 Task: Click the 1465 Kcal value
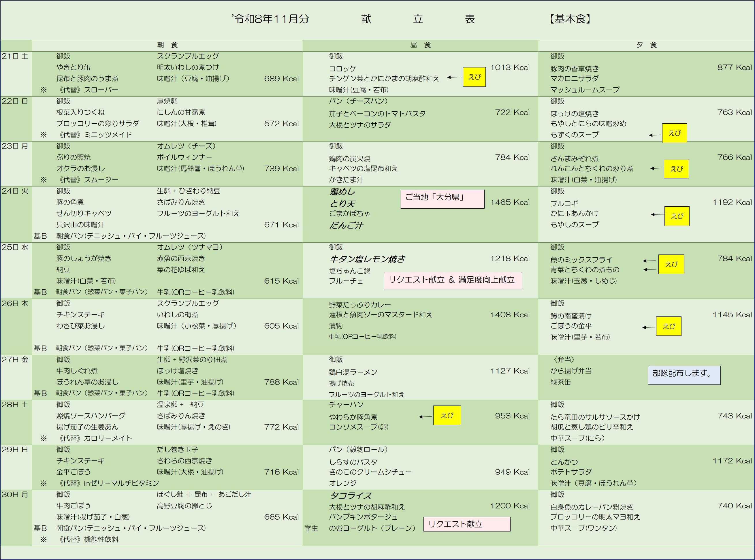510,202
